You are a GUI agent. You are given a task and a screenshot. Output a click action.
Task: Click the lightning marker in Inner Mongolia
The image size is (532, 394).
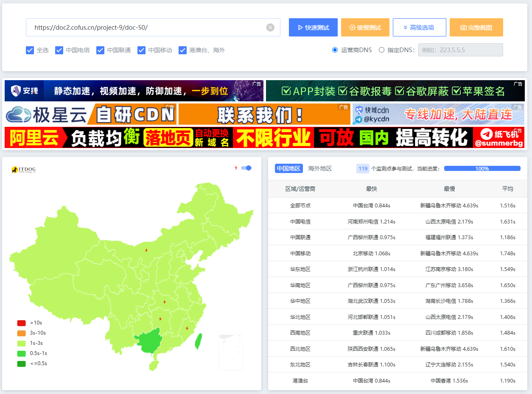pyautogui.click(x=146, y=250)
